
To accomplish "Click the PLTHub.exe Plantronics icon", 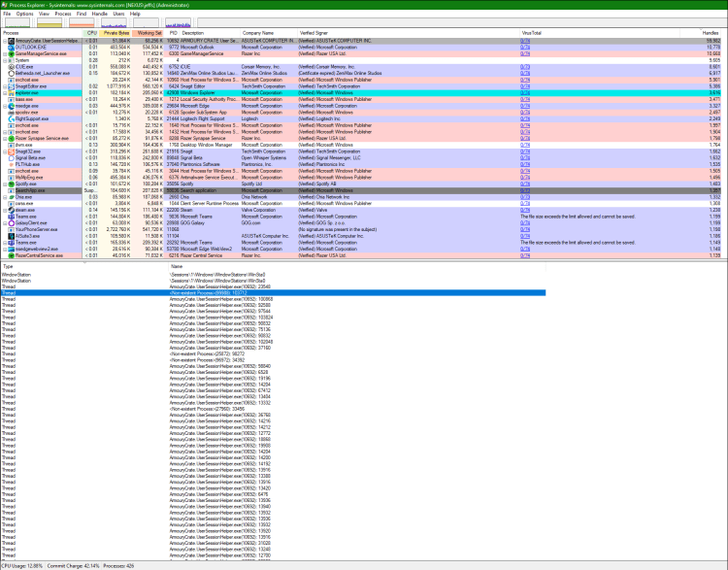I will tap(11, 164).
